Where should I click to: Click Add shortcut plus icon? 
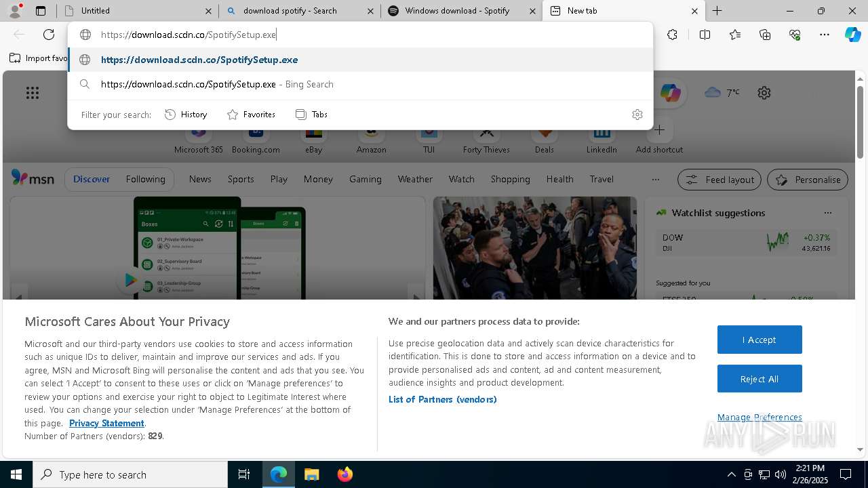pos(659,129)
